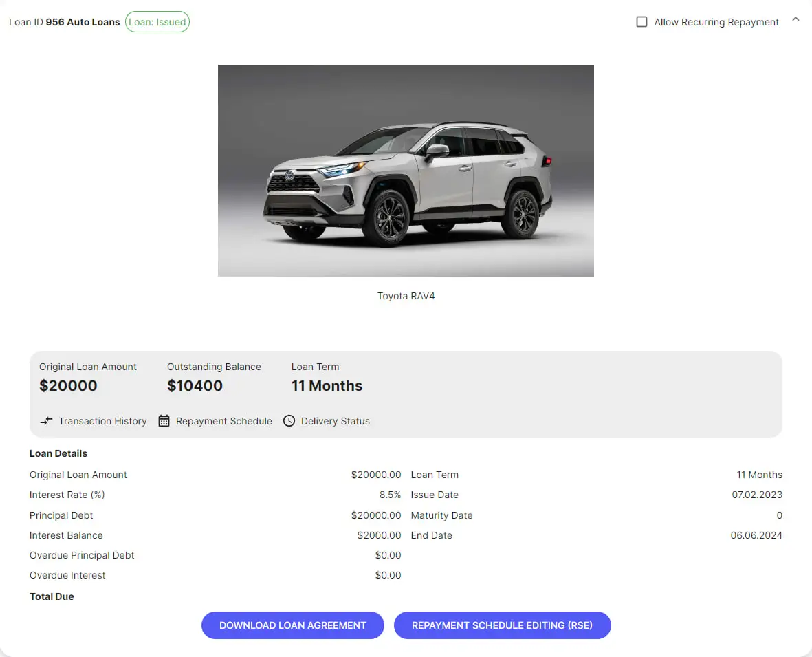Click the Transaction History arrows icon
Viewport: 812px width, 657px height.
[x=46, y=421]
